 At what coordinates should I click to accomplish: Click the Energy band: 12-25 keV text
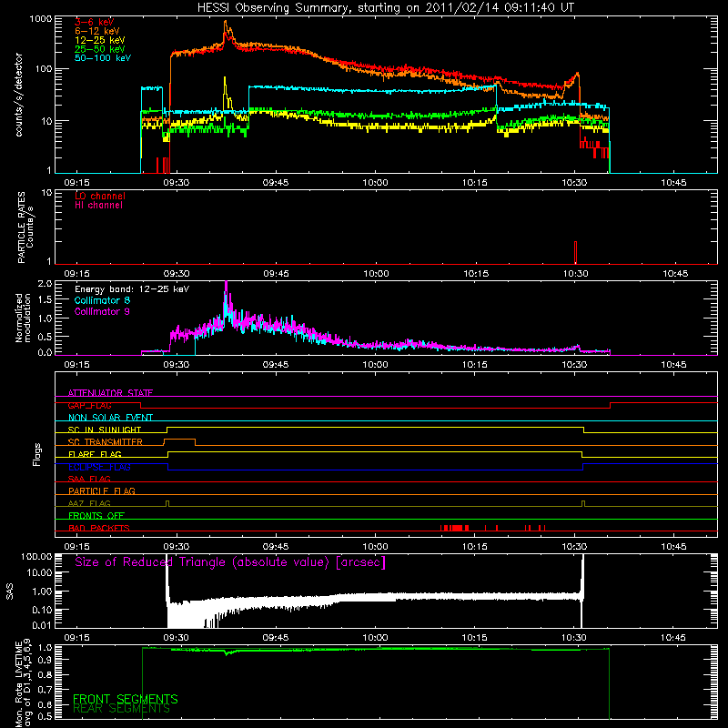tap(132, 289)
